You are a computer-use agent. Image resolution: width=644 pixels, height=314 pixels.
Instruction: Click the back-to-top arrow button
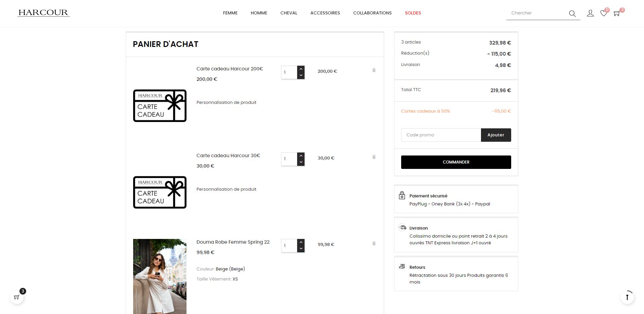pos(627,297)
